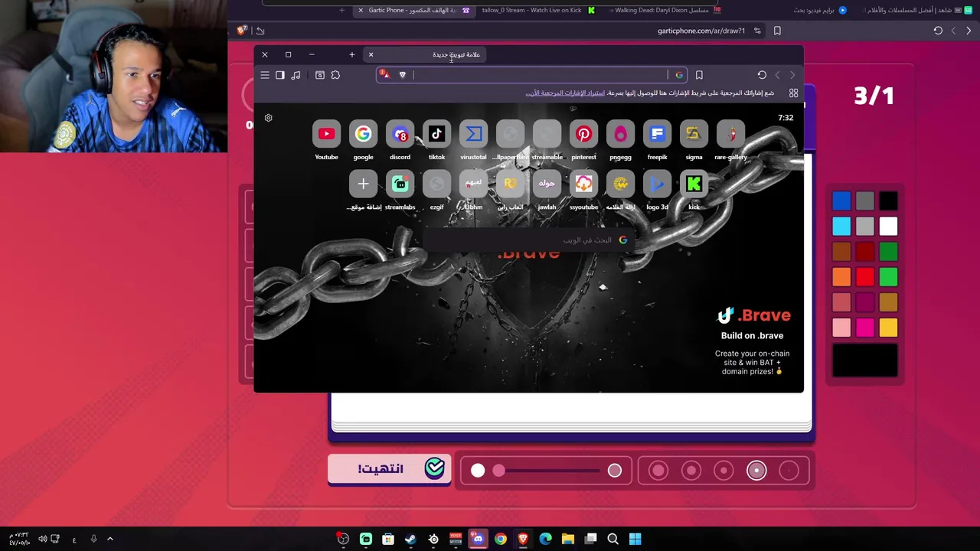Add a new tab in front Brave window
The height and width of the screenshot is (551, 980).
click(352, 54)
